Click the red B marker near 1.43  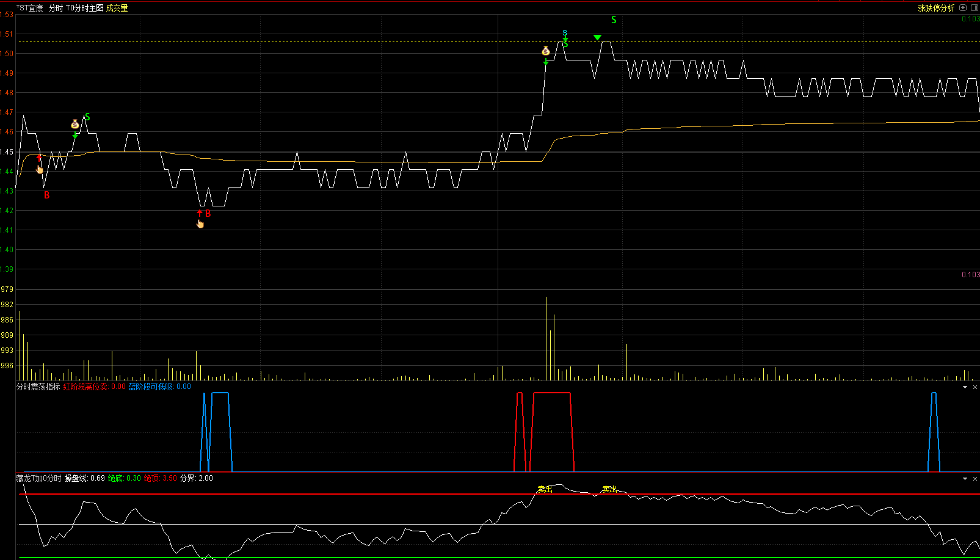click(x=46, y=195)
